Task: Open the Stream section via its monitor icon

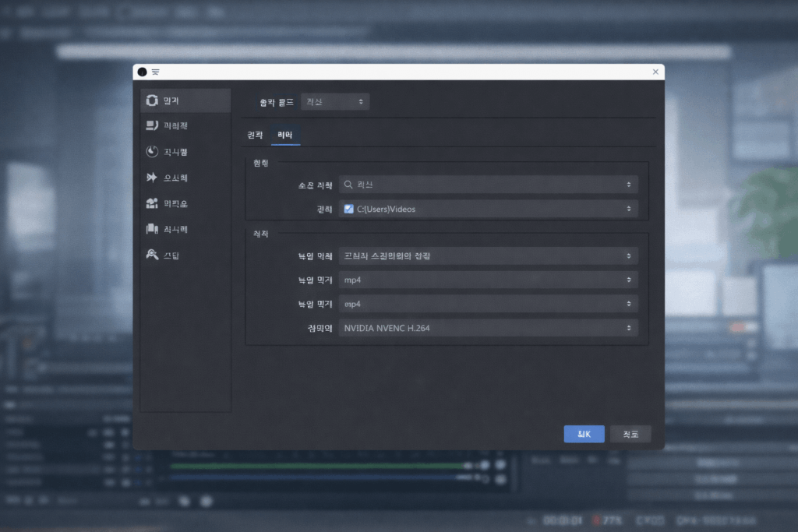Action: point(152,125)
